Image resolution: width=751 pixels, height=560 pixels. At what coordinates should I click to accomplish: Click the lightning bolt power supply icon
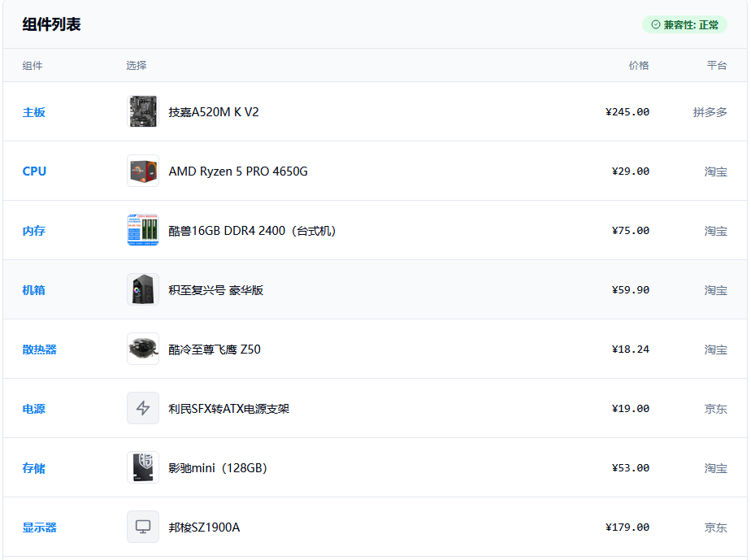143,409
